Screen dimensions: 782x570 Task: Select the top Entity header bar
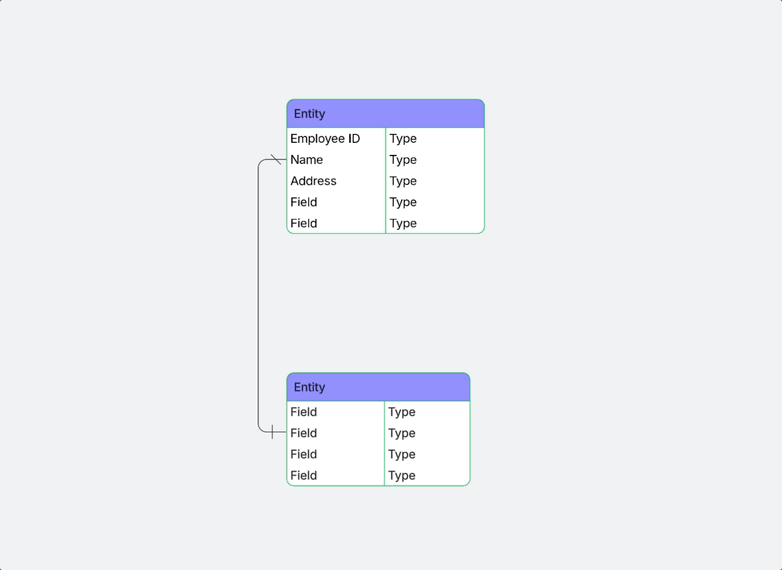[x=386, y=114]
